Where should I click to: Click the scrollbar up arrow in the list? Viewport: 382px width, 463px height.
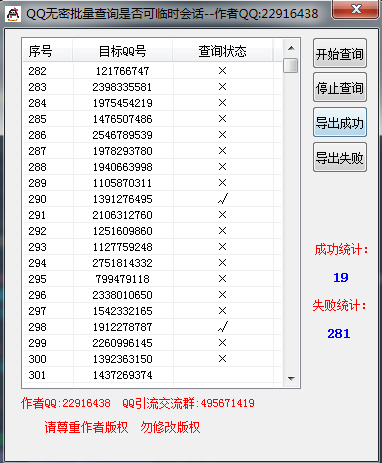(x=291, y=49)
